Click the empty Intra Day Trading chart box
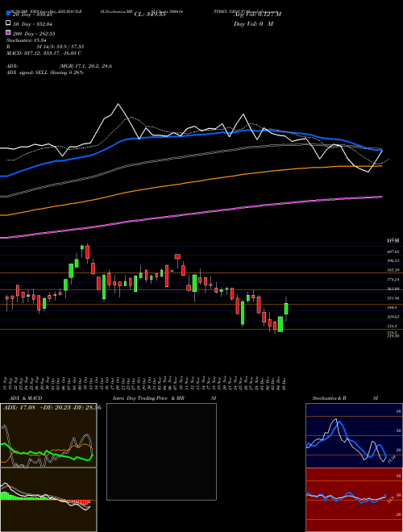This screenshot has height=532, width=403. (161, 451)
